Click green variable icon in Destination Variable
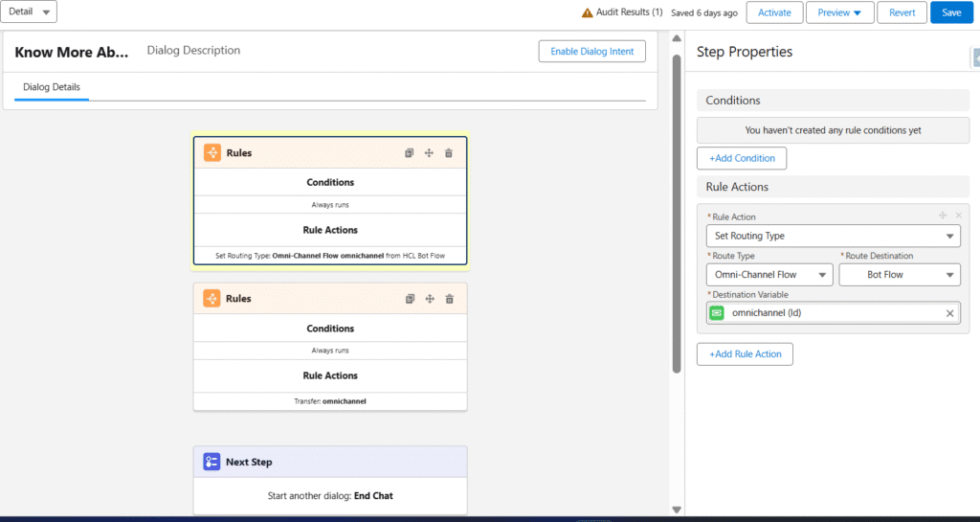This screenshot has width=980, height=522. coord(717,312)
